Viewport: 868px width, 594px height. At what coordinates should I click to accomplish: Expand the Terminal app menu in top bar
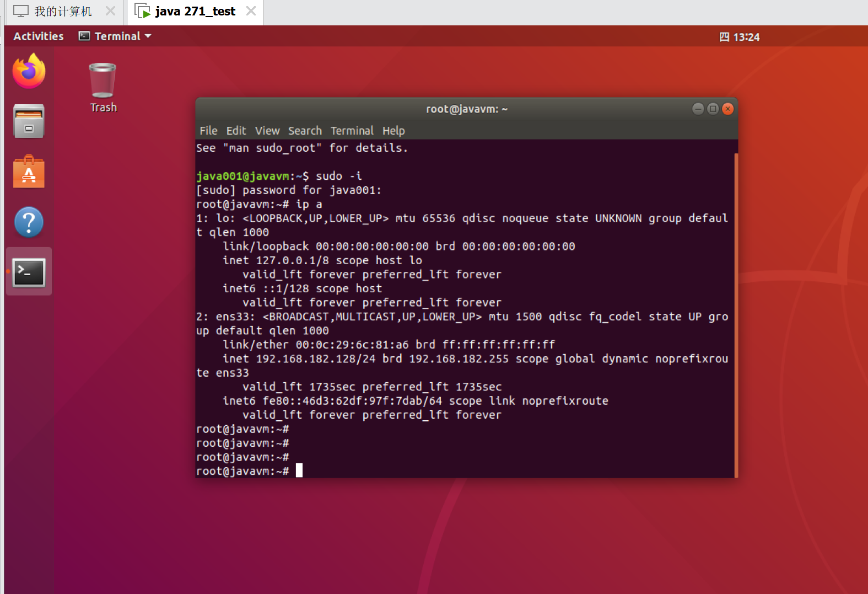pos(115,36)
